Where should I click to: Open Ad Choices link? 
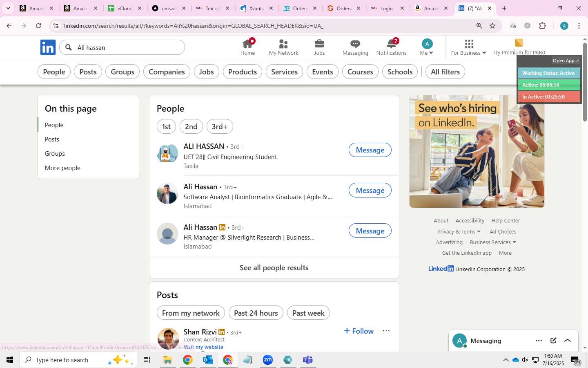pyautogui.click(x=503, y=232)
